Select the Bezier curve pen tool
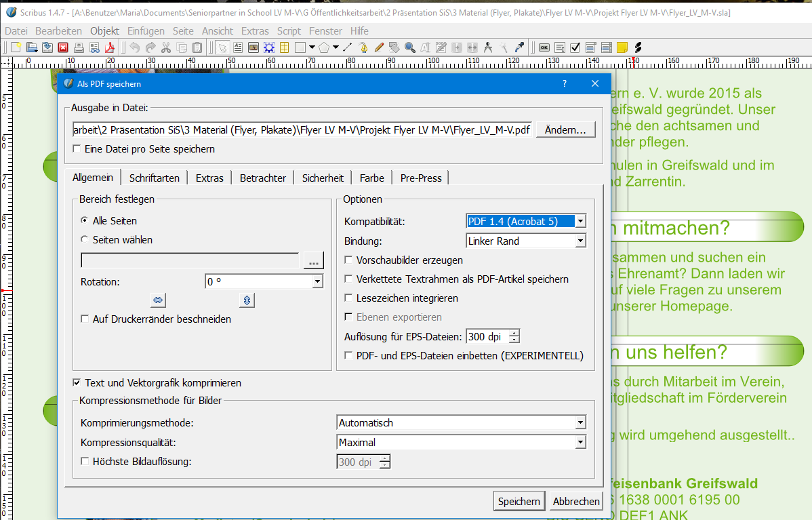 (x=363, y=47)
